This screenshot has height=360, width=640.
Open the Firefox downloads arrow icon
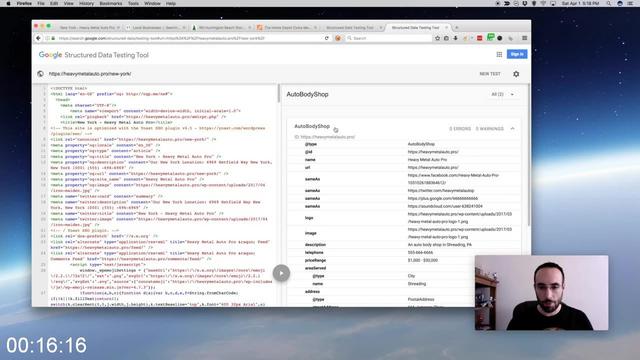point(456,38)
